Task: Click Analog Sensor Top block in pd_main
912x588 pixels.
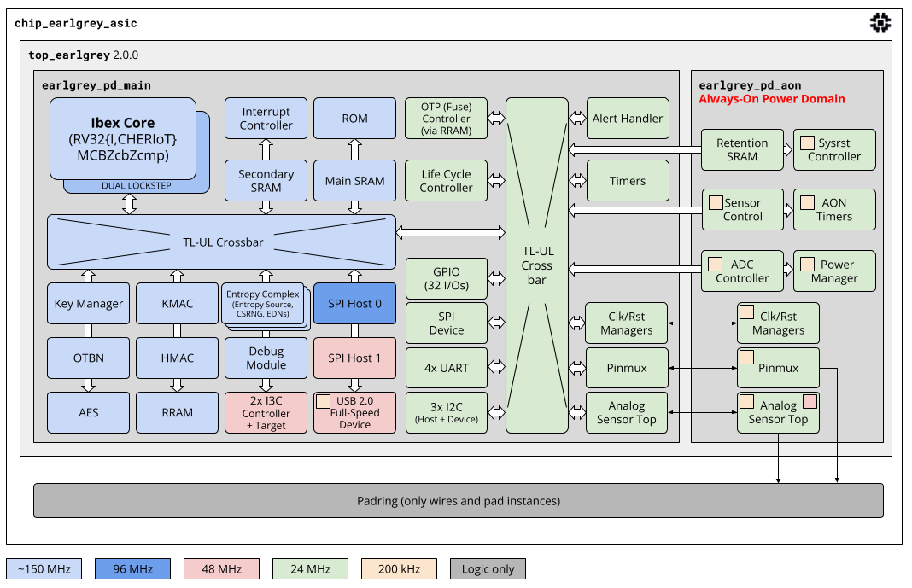Action: click(x=627, y=412)
